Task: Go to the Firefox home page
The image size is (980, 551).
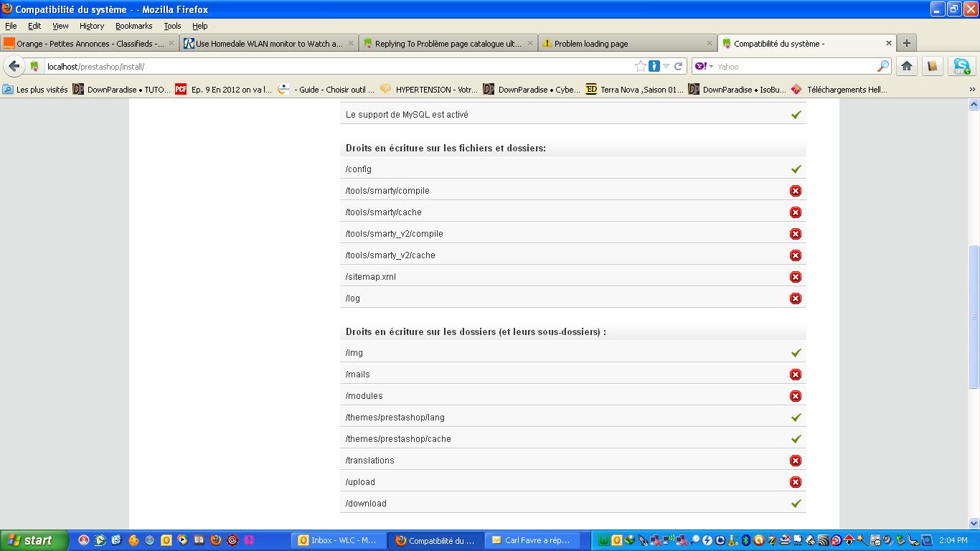Action: pos(907,66)
